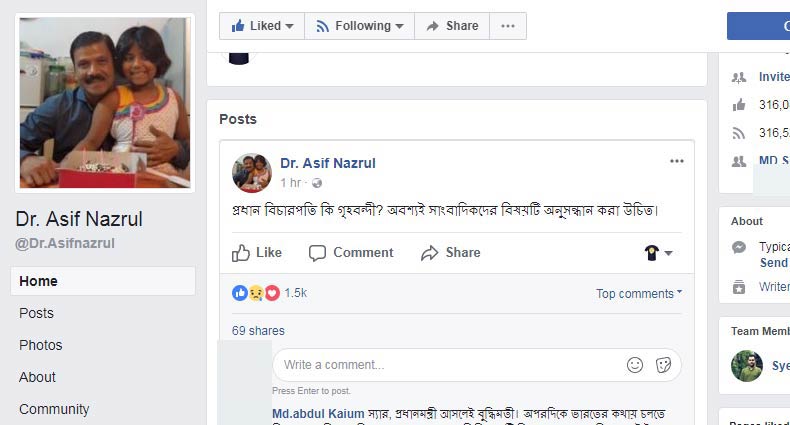Click the Share arrow icon on post

430,253
